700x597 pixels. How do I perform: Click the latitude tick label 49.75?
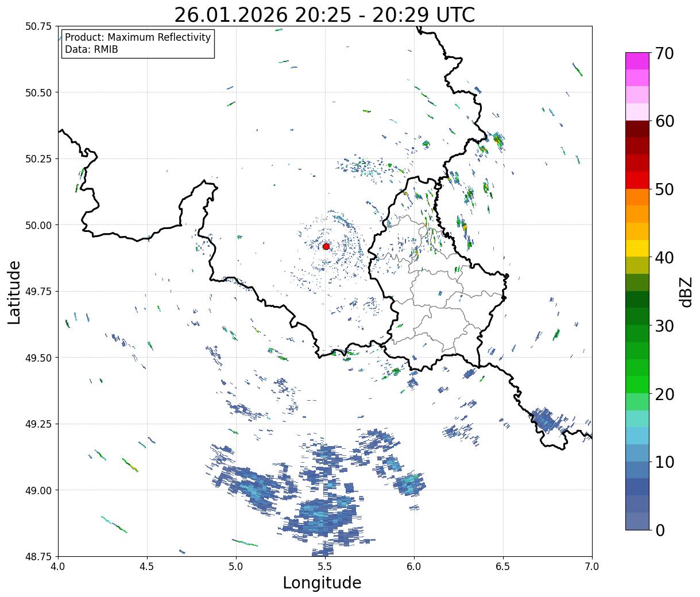point(38,292)
